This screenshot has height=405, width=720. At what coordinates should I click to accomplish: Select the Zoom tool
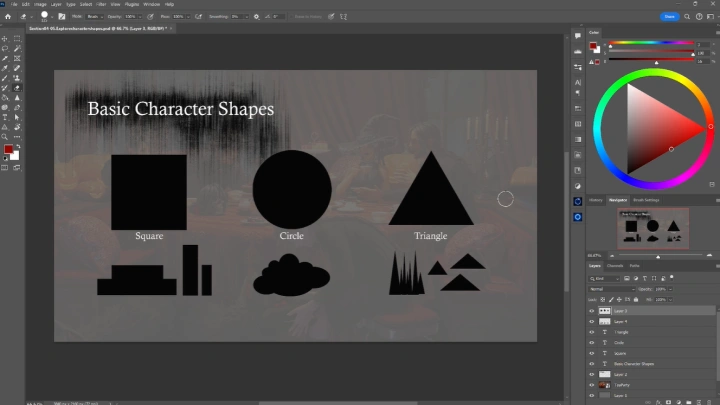click(x=5, y=137)
